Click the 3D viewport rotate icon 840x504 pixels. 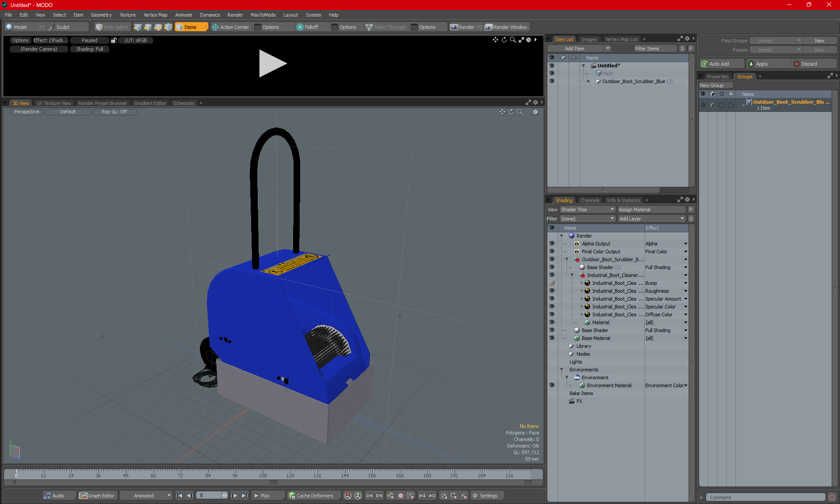[511, 112]
